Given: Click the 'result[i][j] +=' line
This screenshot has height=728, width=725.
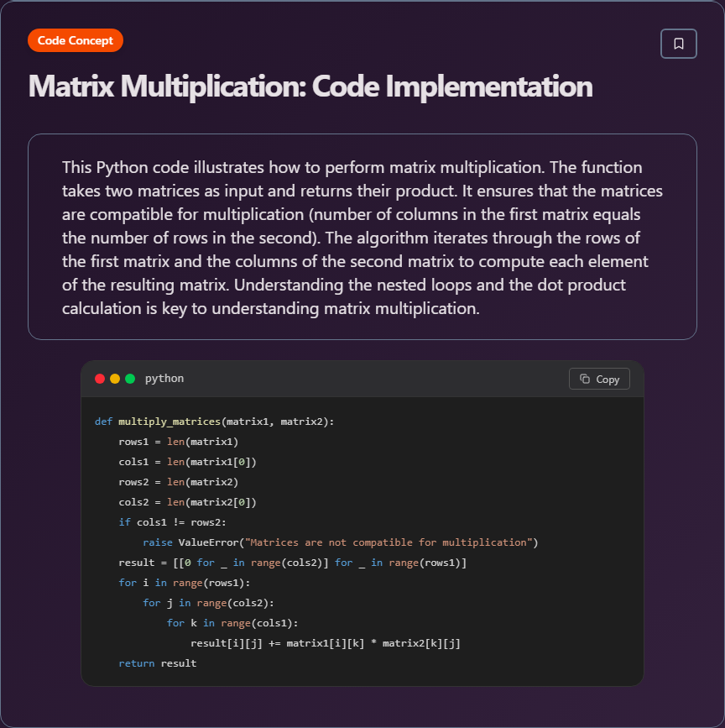Looking at the screenshot, I should tap(326, 643).
